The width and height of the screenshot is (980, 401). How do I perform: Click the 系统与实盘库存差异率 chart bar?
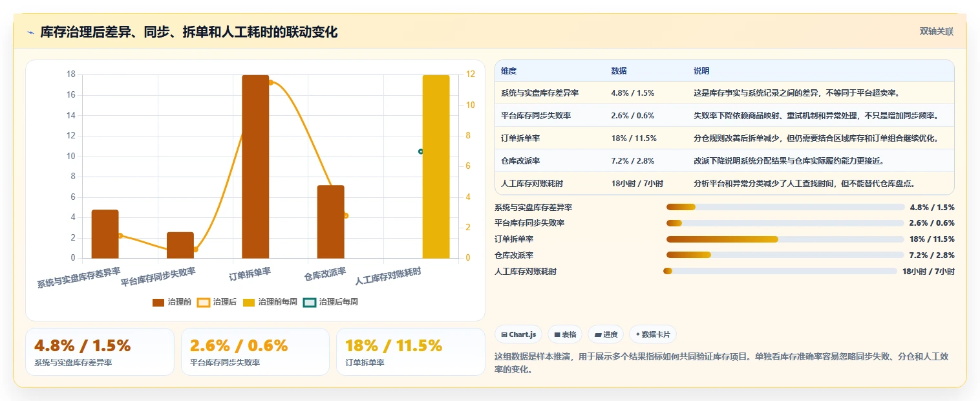coord(105,234)
